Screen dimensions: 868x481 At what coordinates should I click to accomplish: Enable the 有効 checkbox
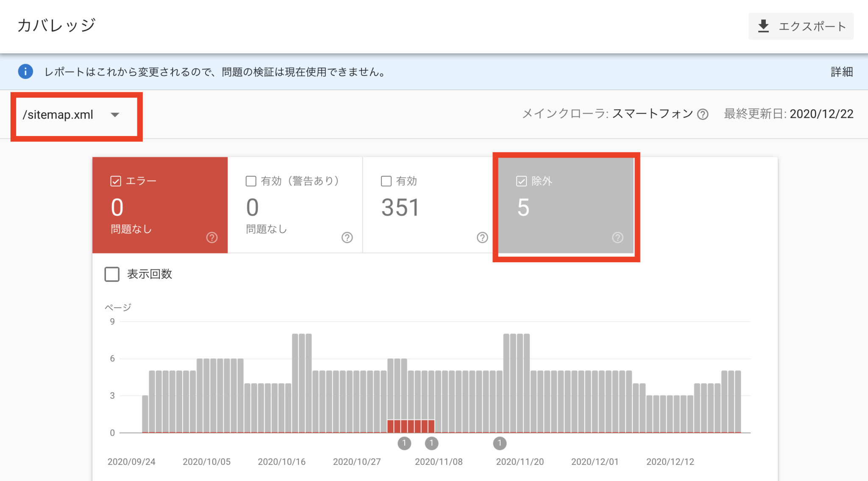386,181
